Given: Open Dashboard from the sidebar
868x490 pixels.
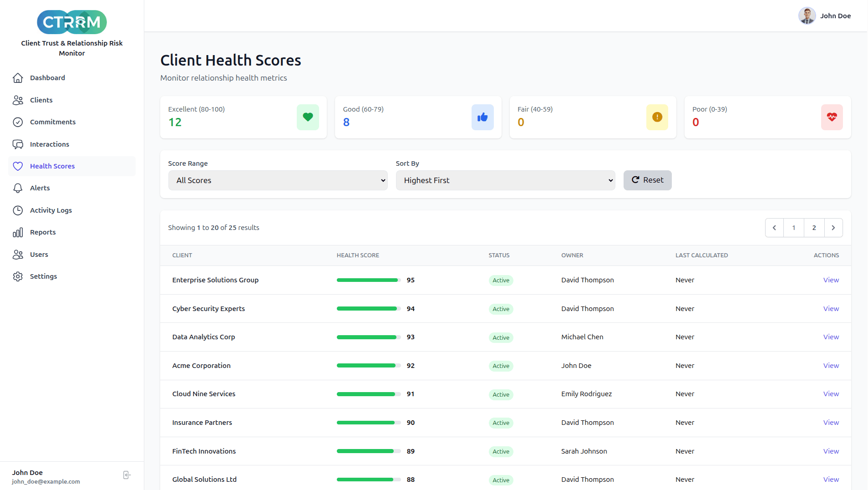Looking at the screenshot, I should [x=47, y=78].
